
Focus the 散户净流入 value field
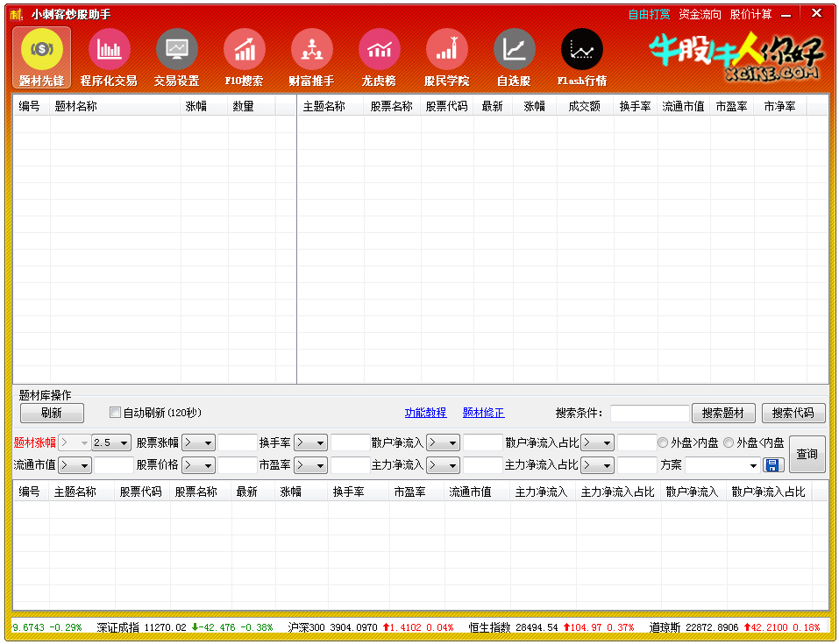point(483,442)
